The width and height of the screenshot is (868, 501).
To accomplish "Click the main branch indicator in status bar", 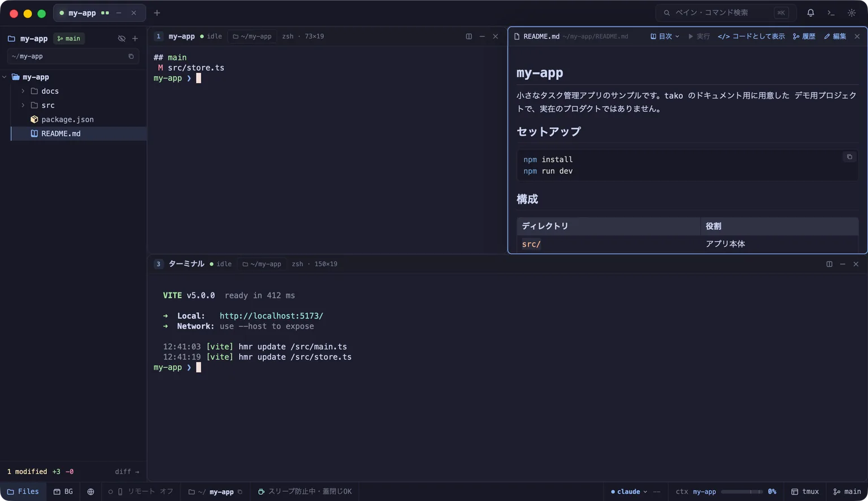I will [847, 491].
